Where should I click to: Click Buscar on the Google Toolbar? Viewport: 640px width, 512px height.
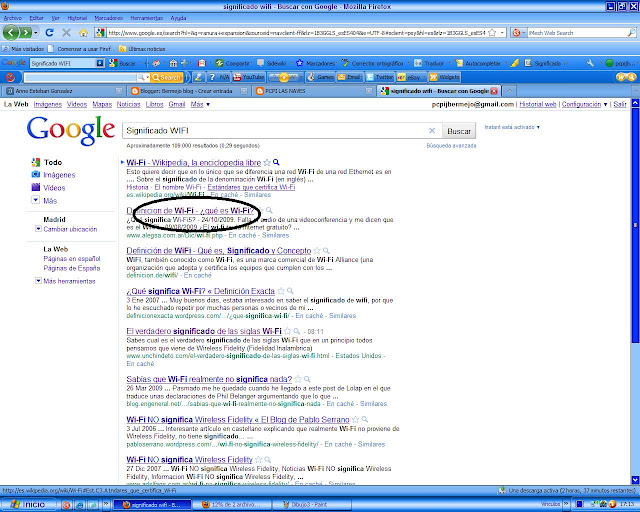(x=123, y=63)
